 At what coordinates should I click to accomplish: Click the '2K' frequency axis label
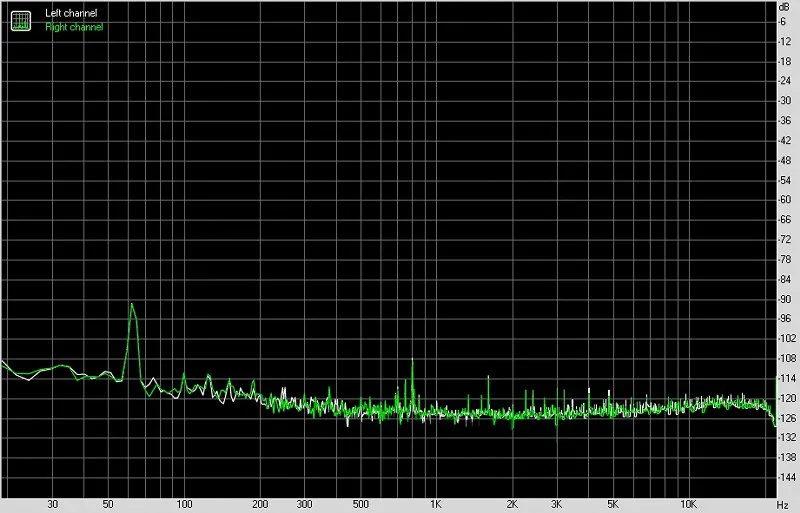512,504
